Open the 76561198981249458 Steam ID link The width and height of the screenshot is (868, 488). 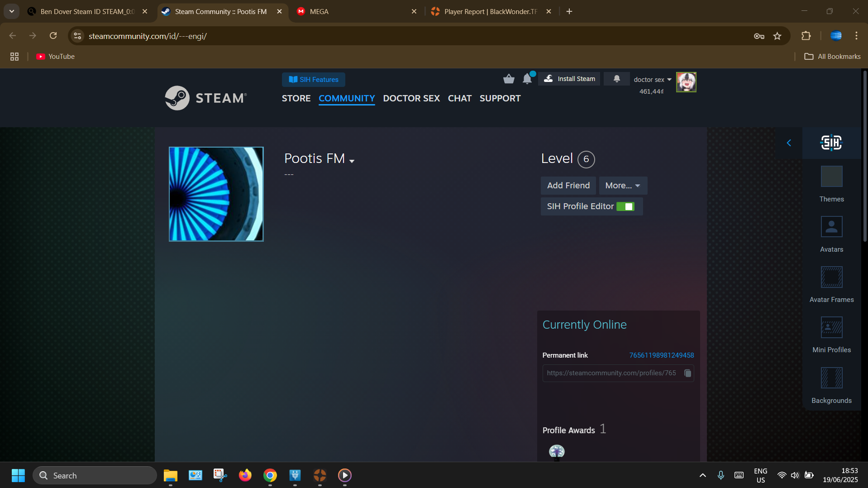(x=661, y=355)
